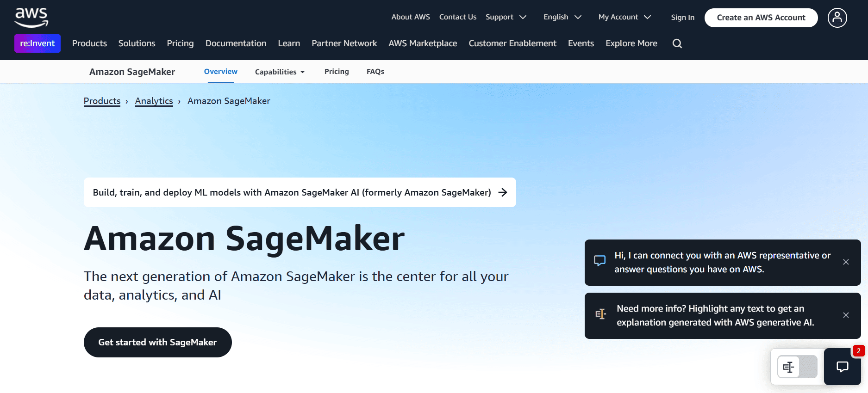Click the Amazon SageMaker main heading
The height and width of the screenshot is (393, 868).
point(244,239)
